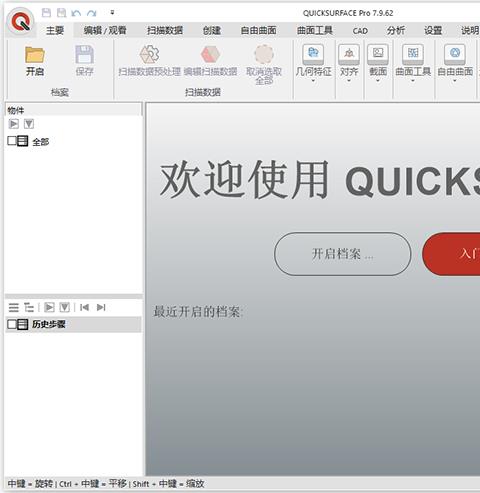Open the 设置 tab
Image resolution: width=480 pixels, height=493 pixels.
(433, 31)
